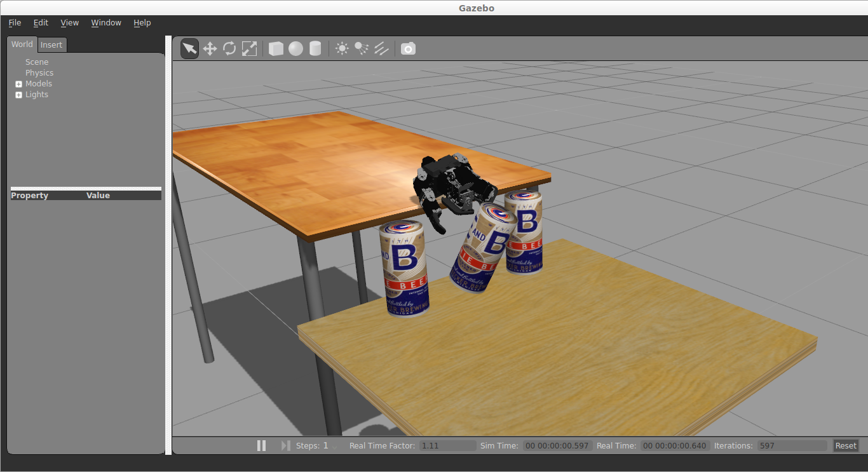The image size is (868, 472).
Task: Select Physics in the World tree
Action: (x=39, y=73)
